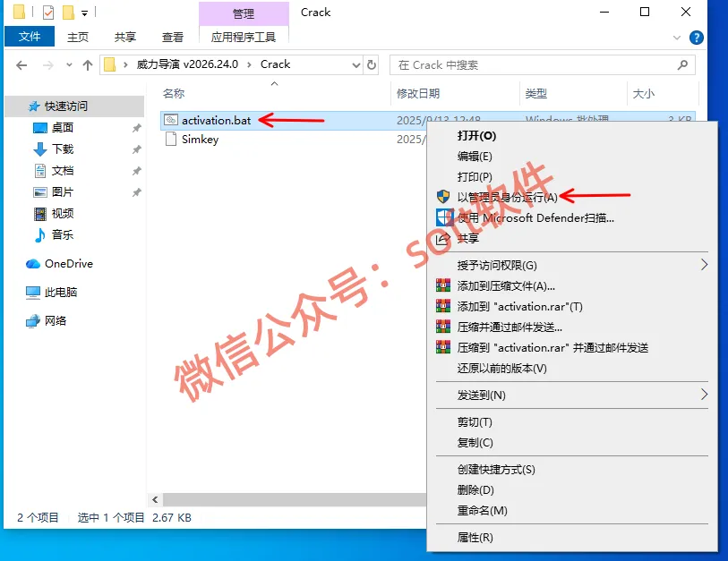Choose 共享 from context menu
728x561 pixels.
pyautogui.click(x=572, y=239)
